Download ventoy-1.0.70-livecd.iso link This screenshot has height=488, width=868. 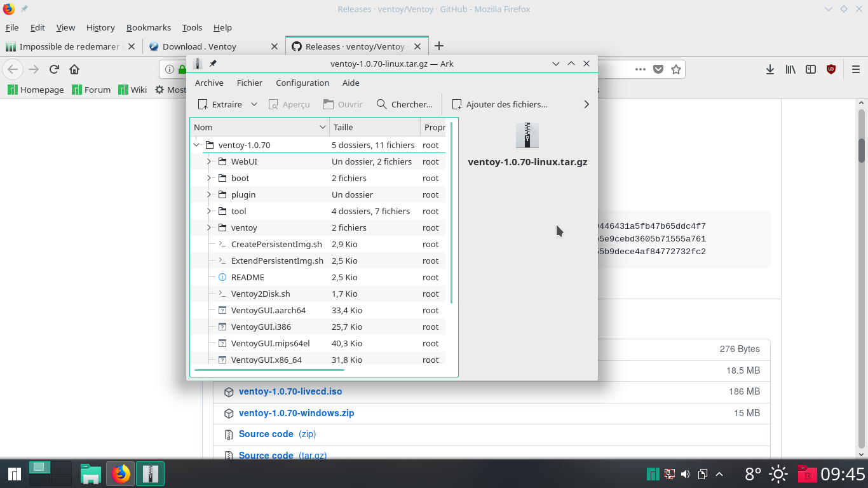(x=290, y=391)
